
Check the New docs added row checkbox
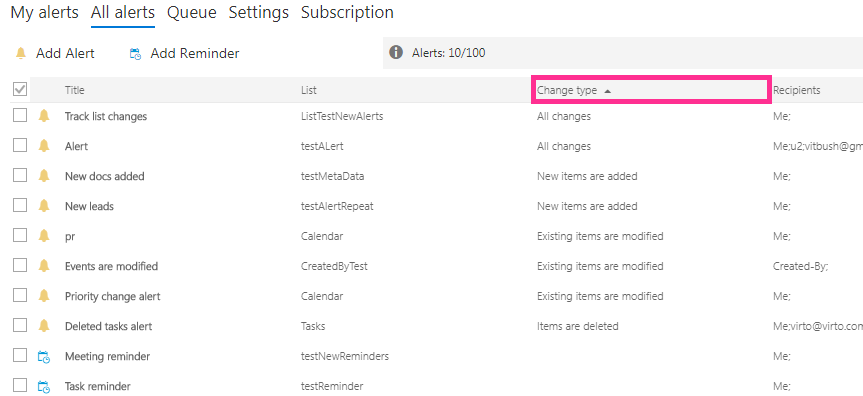20,176
